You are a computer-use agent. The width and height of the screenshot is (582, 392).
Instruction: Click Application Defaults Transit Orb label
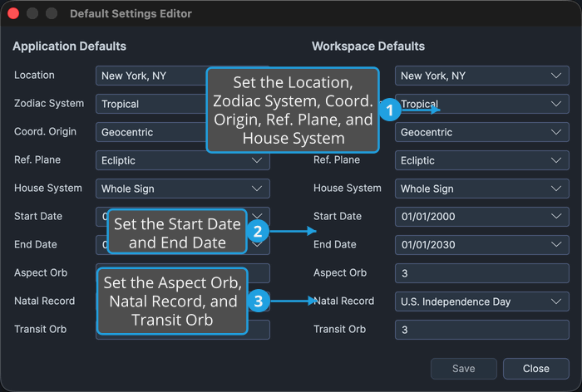pyautogui.click(x=41, y=329)
